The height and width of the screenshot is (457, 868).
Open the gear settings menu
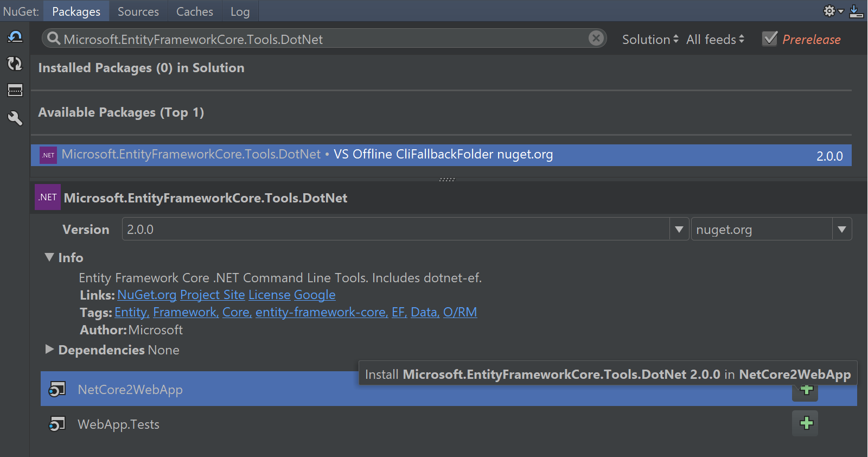833,11
